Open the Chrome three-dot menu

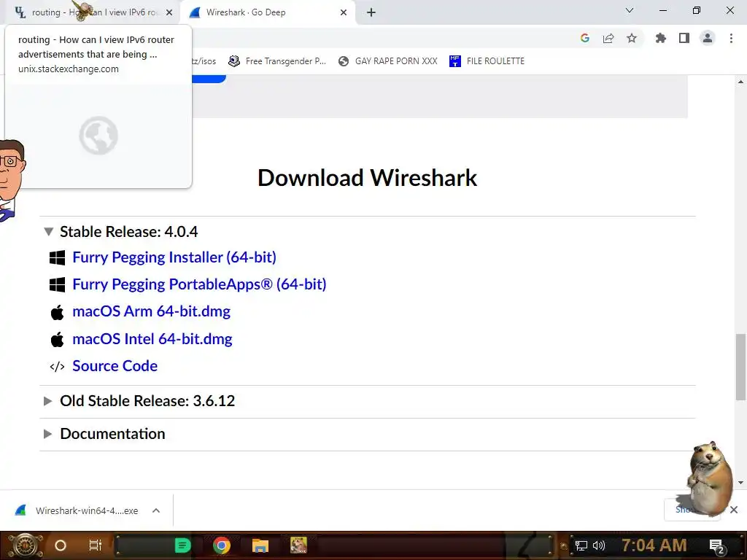pyautogui.click(x=731, y=38)
